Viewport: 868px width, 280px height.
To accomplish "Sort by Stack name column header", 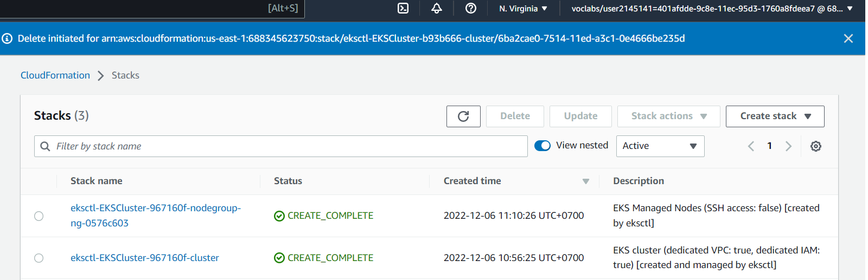I will [x=97, y=181].
